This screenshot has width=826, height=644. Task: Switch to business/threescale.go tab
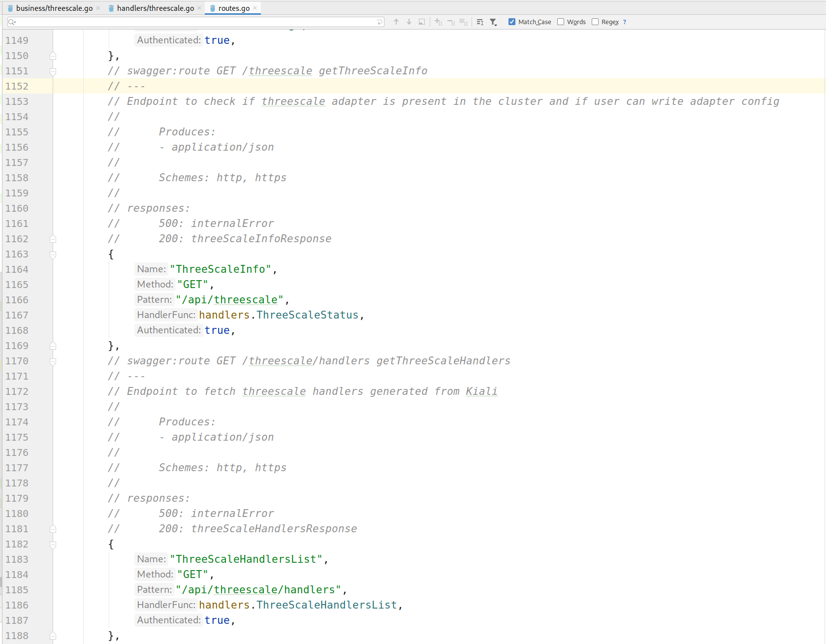54,8
